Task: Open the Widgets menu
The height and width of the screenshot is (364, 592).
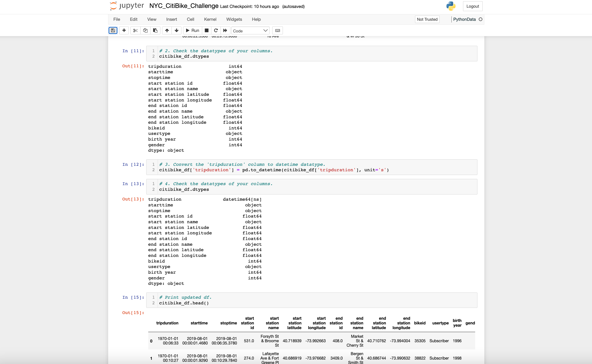Action: (234, 19)
